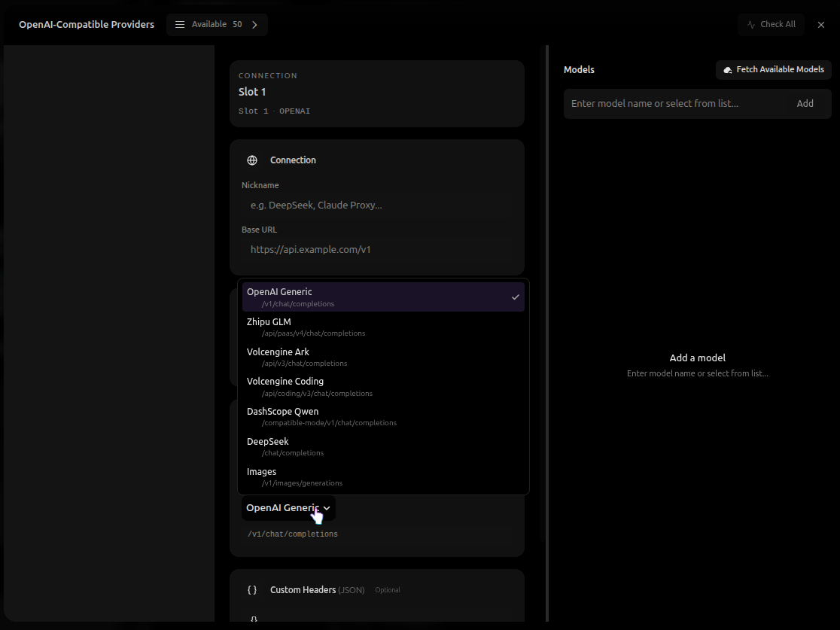Choose Zhipu GLM endpoint option
The width and height of the screenshot is (840, 630).
pyautogui.click(x=383, y=327)
